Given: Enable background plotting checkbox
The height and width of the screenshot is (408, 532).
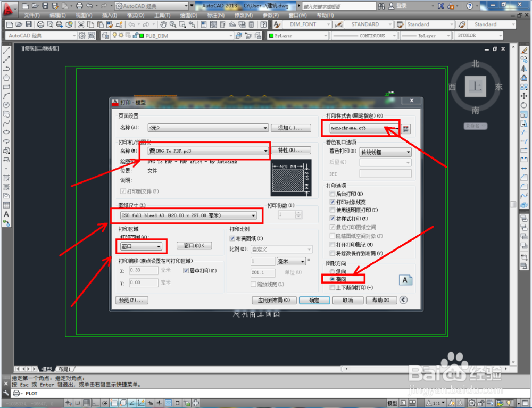Looking at the screenshot, I should click(332, 194).
